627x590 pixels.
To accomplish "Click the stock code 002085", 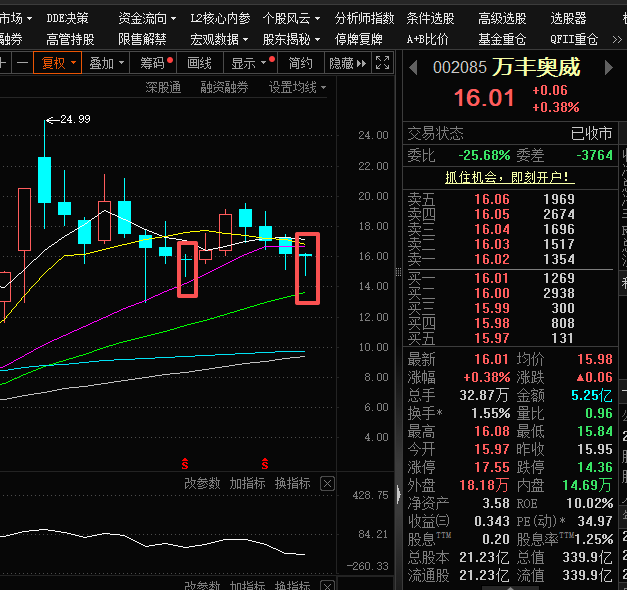I will (460, 68).
